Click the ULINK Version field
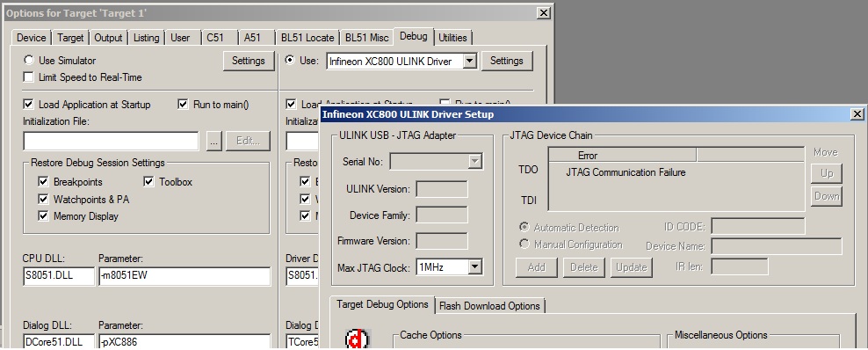This screenshot has height=350, width=868. click(442, 189)
